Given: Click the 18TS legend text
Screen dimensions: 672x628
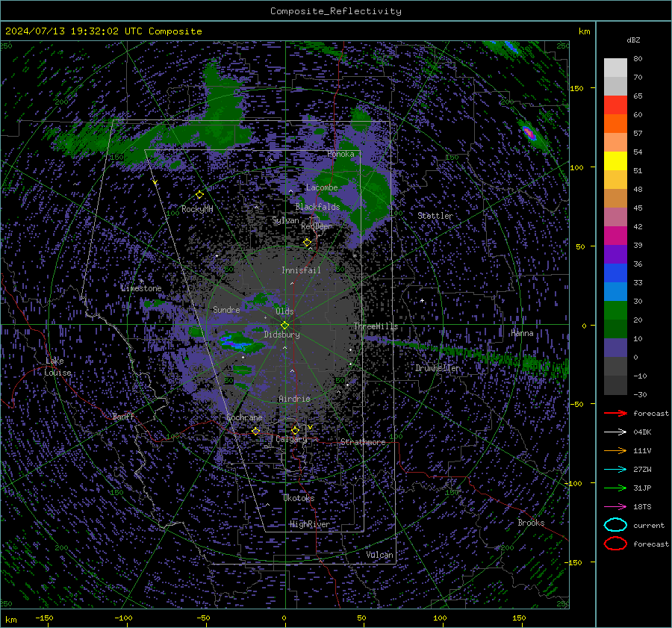Looking at the screenshot, I should coord(642,507).
